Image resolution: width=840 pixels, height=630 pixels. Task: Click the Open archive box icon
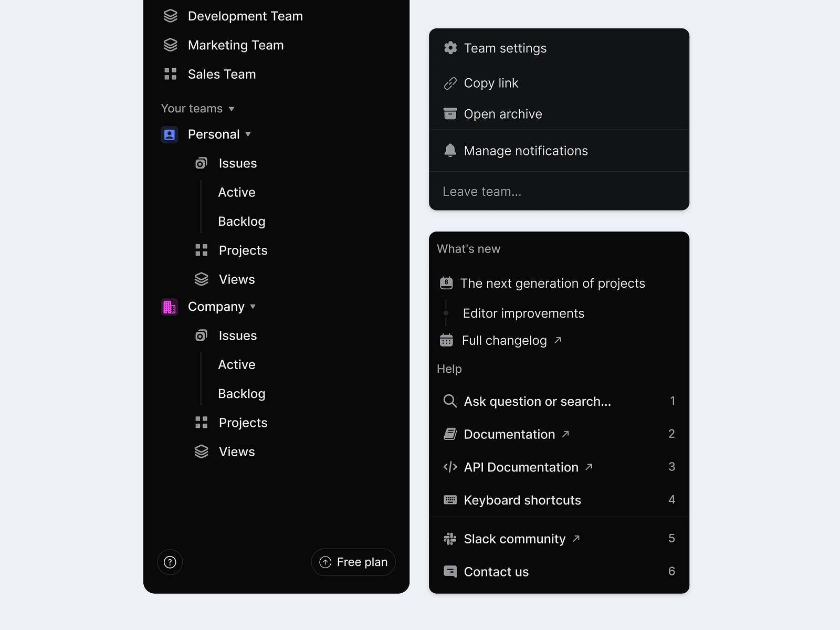coord(450,113)
